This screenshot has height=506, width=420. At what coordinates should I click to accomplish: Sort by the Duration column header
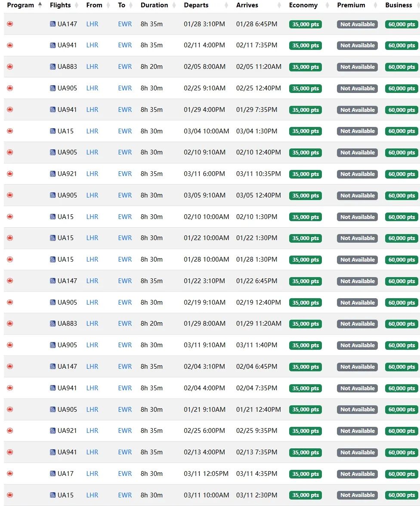pyautogui.click(x=154, y=5)
